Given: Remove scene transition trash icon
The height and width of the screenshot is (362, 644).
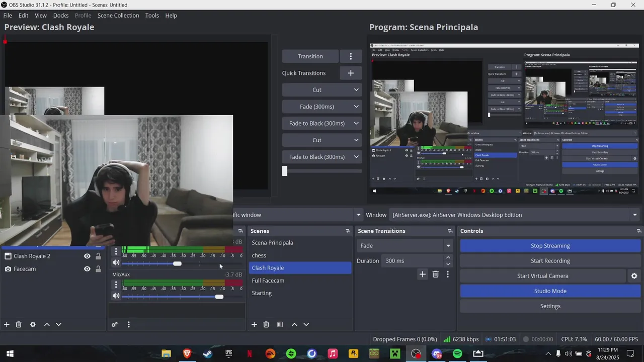Looking at the screenshot, I should coord(436,274).
